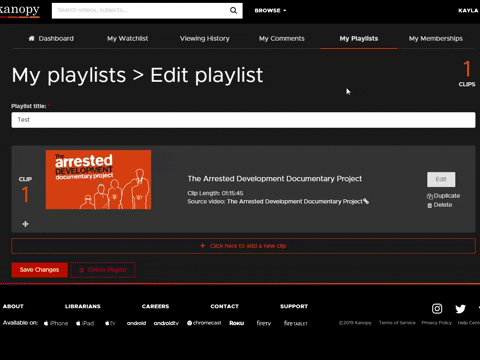Open the Terms of Service link
This screenshot has height=360, width=480.
397,323
